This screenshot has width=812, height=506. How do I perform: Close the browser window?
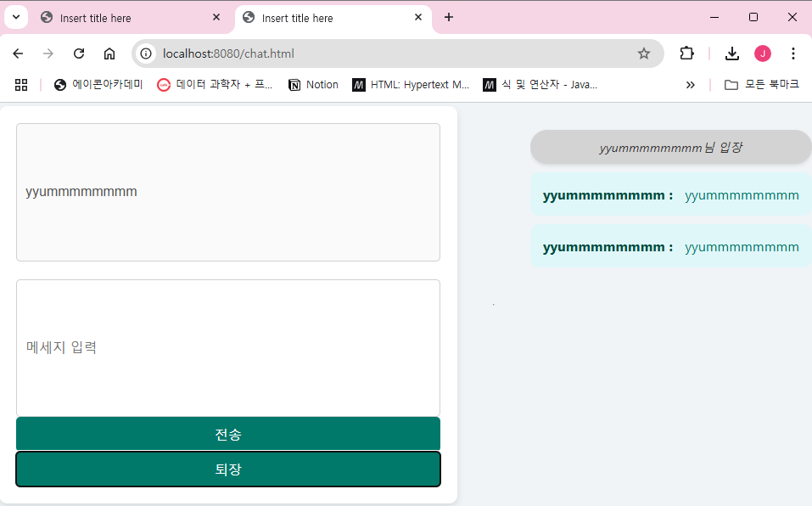point(792,18)
